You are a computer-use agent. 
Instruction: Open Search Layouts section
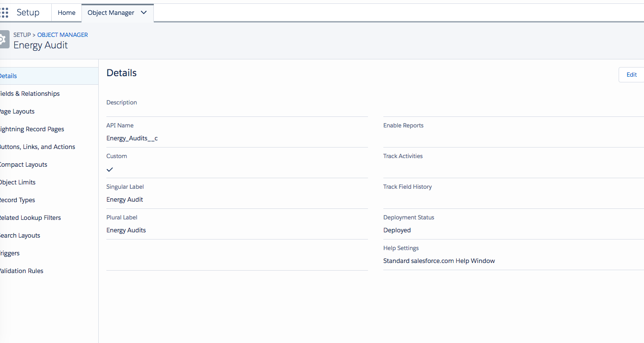coord(20,235)
